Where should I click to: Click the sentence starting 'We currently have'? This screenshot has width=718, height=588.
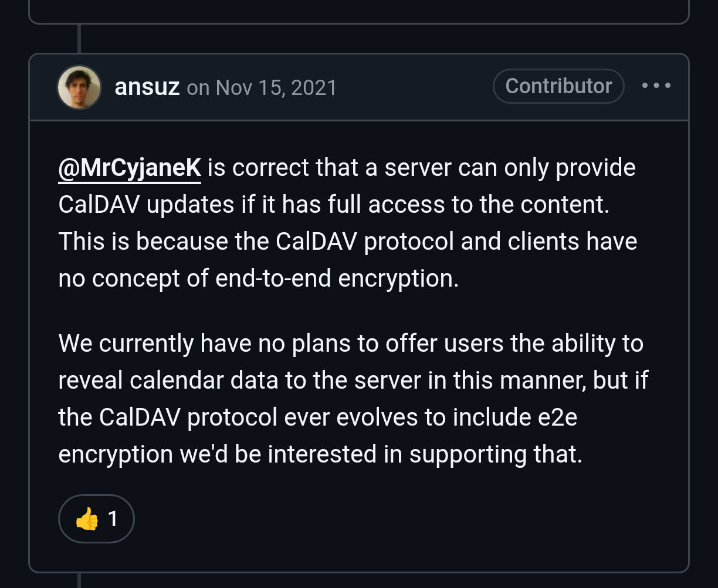(352, 399)
